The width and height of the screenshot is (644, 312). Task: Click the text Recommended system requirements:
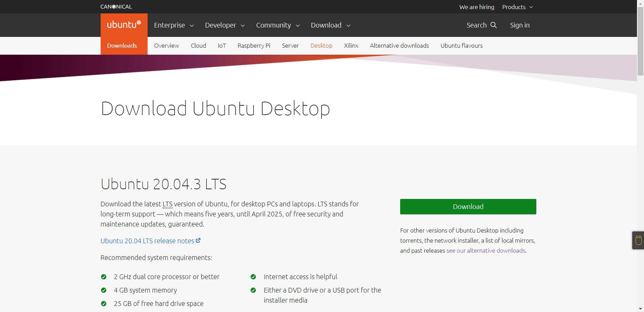(x=156, y=258)
